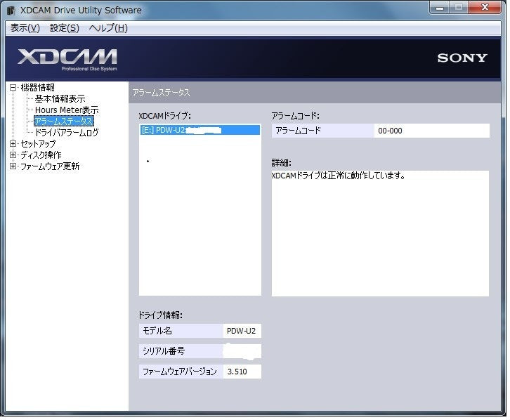Select 基本情報表示 in the tree
This screenshot has height=420, width=510.
pos(60,98)
